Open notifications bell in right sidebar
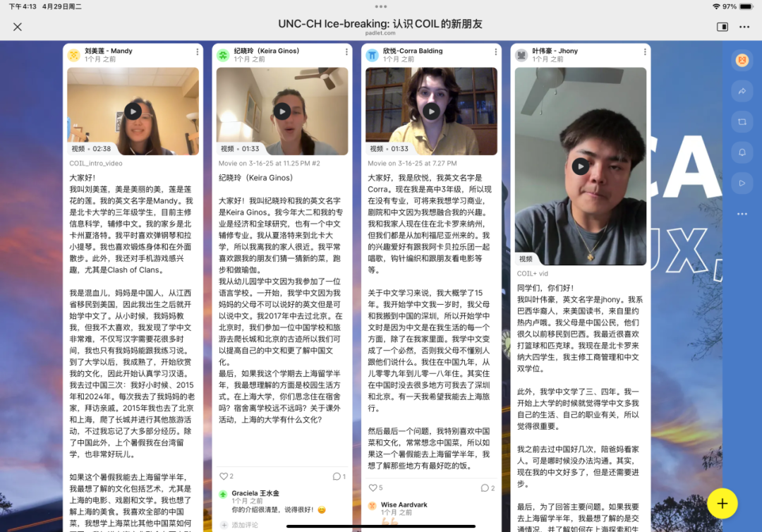Viewport: 762px width, 532px height. coord(742,152)
